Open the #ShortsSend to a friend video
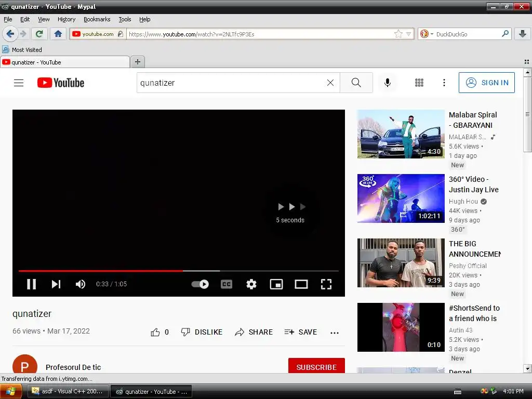 [x=401, y=327]
